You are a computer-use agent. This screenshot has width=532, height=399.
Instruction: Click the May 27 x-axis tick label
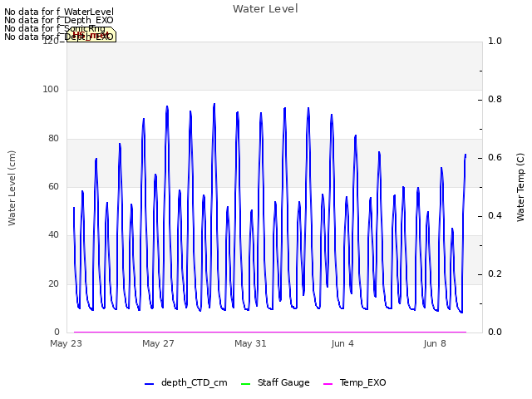pyautogui.click(x=158, y=343)
